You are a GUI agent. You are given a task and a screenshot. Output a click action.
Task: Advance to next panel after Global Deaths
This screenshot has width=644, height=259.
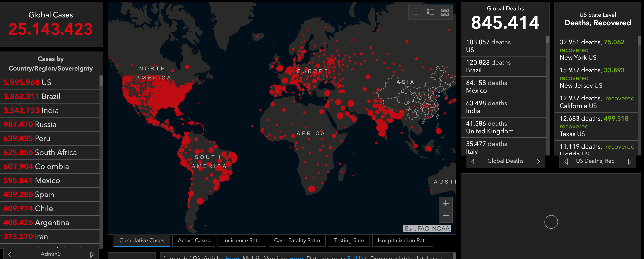[x=538, y=161]
